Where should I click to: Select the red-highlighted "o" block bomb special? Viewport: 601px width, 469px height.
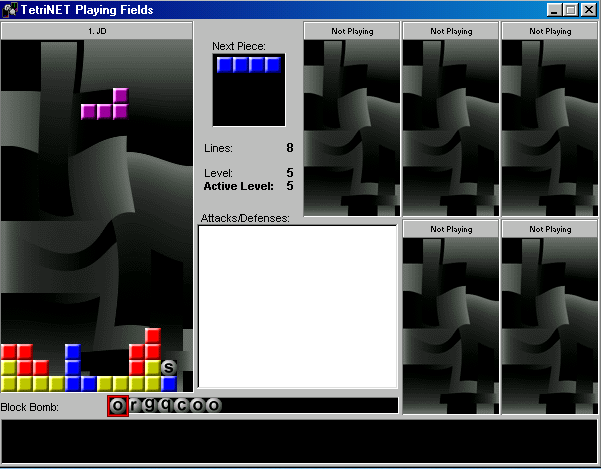(118, 406)
